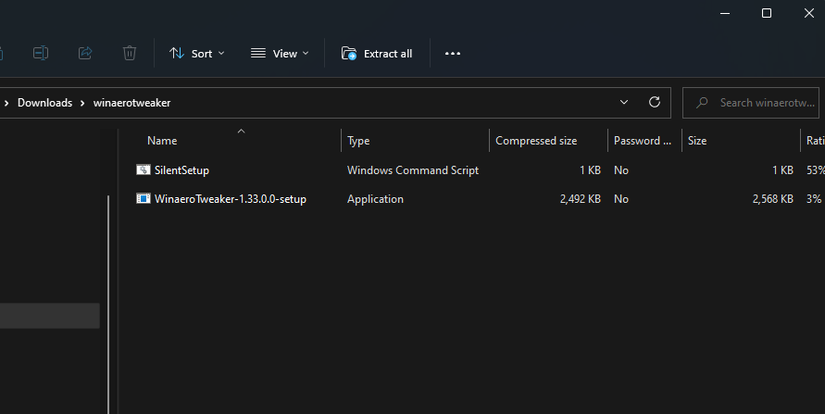This screenshot has height=414, width=825.
Task: Click the 2,568 KB size value
Action: pyautogui.click(x=772, y=199)
